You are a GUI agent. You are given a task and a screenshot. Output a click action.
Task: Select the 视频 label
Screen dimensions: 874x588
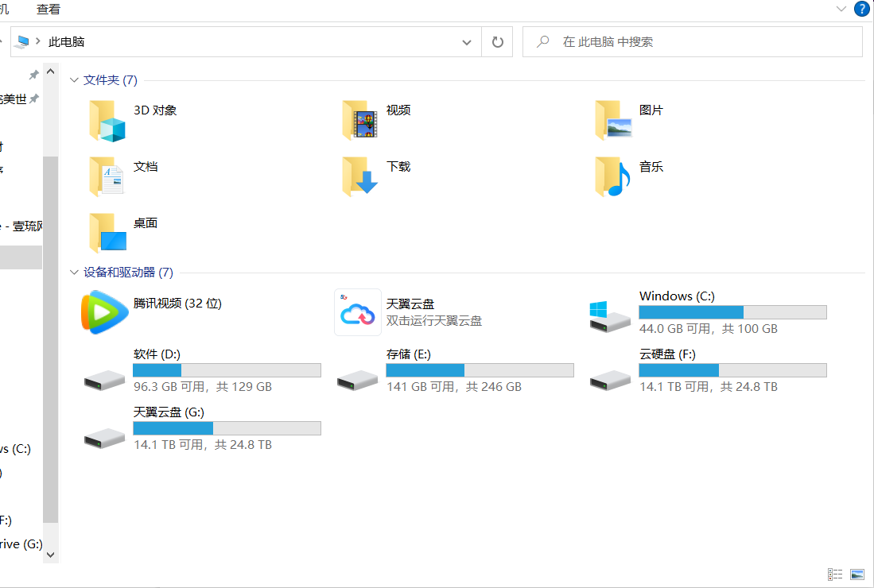point(398,110)
